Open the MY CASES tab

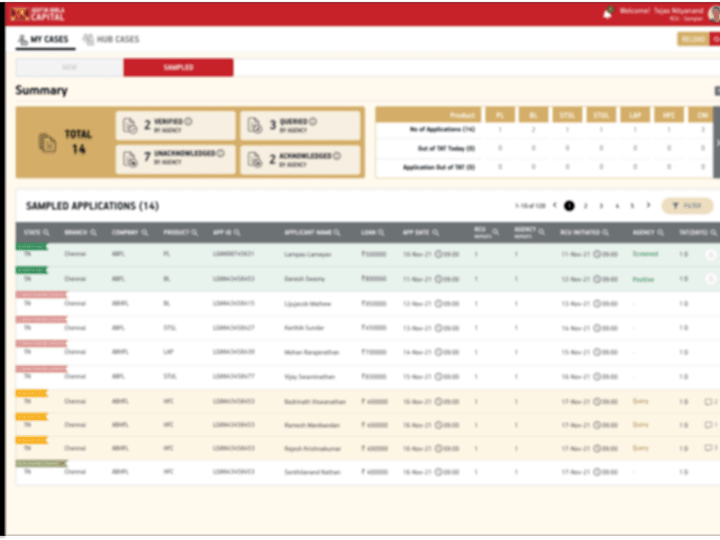click(x=44, y=39)
